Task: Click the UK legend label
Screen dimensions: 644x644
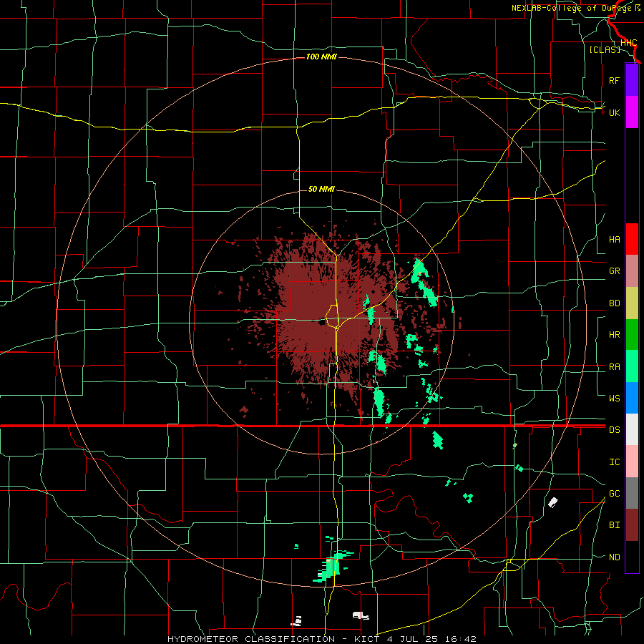Action: pos(615,112)
